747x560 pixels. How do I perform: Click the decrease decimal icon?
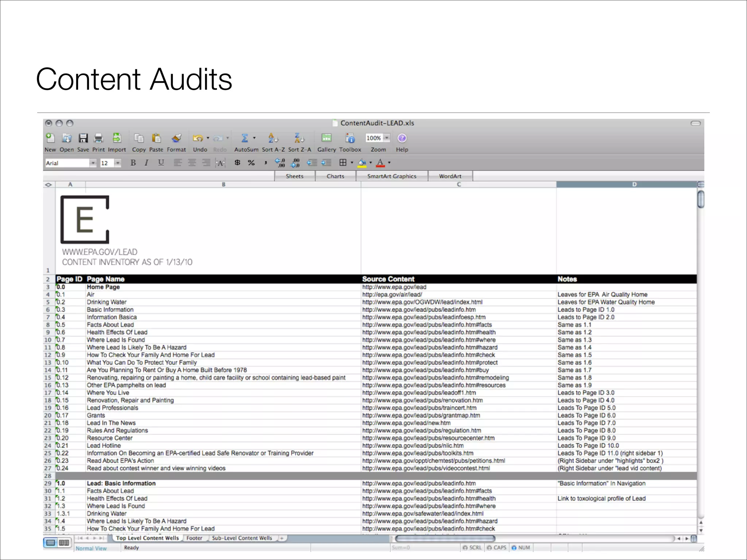tap(295, 163)
